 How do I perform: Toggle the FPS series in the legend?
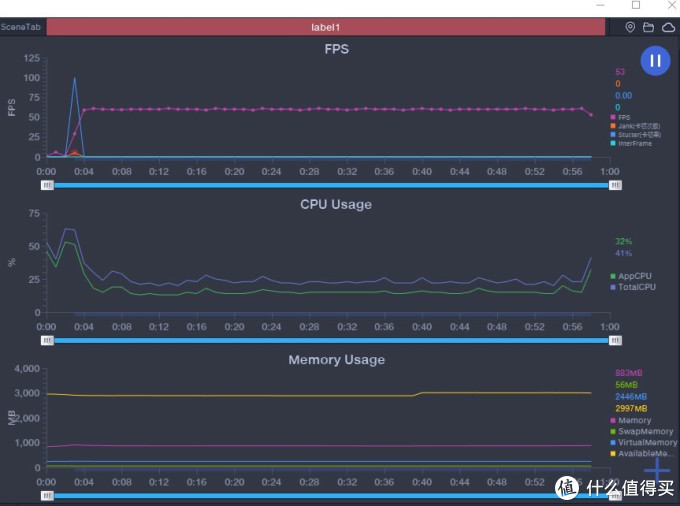pos(624,117)
